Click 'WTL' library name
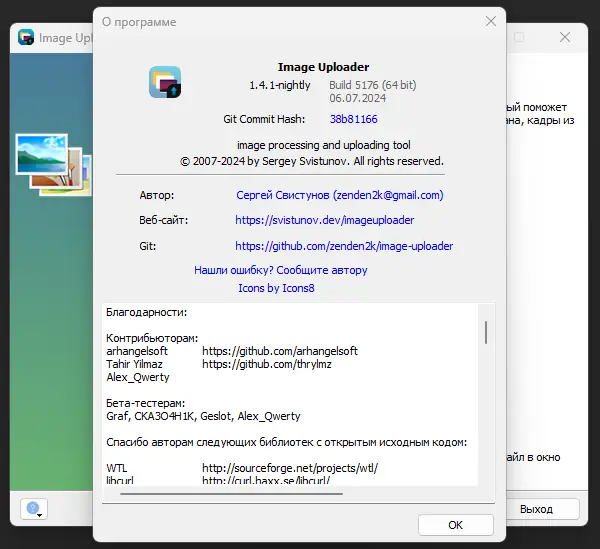This screenshot has width=600, height=549. (x=117, y=468)
